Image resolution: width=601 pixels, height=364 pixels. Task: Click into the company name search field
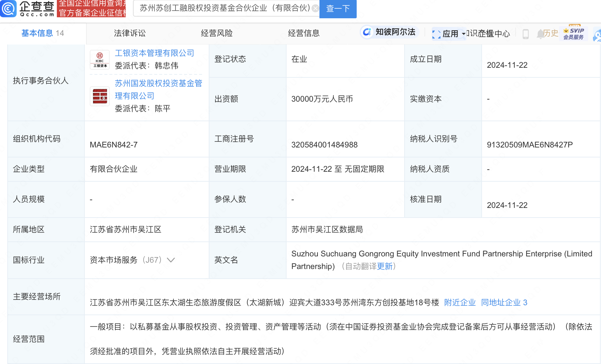224,8
